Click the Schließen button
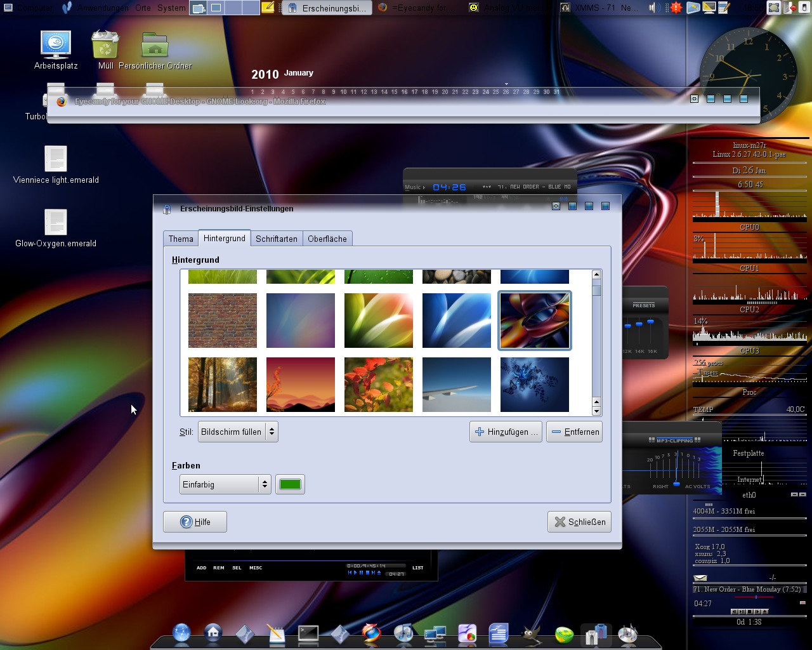812x650 pixels. [x=580, y=522]
